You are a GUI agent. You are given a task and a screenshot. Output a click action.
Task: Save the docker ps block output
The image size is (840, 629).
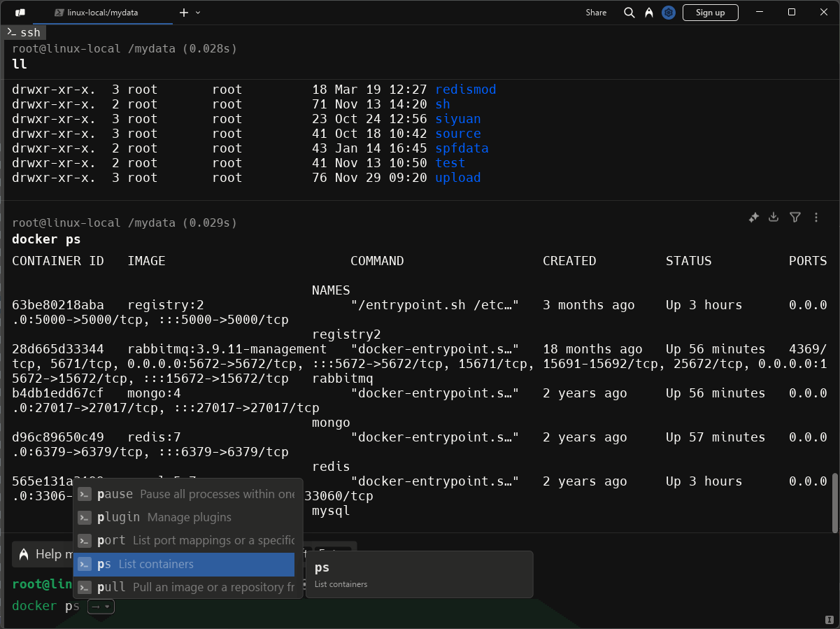(774, 218)
